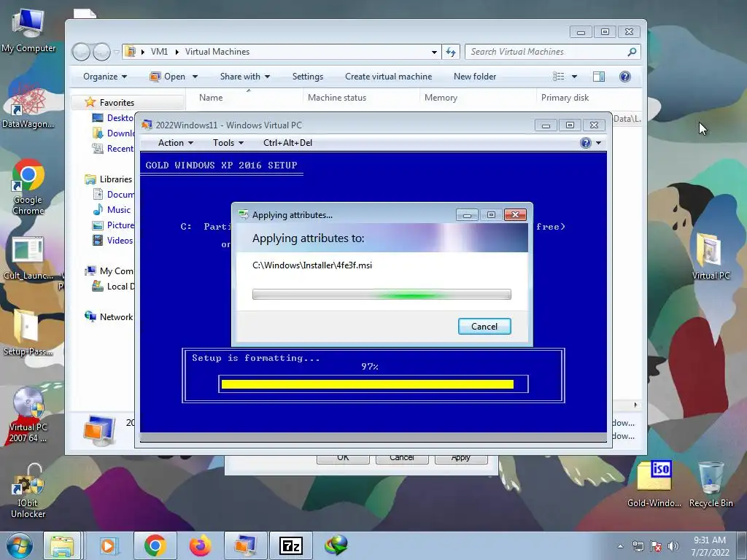Open the Tools menu in Virtual PC
Image resolution: width=747 pixels, height=560 pixels.
point(228,143)
